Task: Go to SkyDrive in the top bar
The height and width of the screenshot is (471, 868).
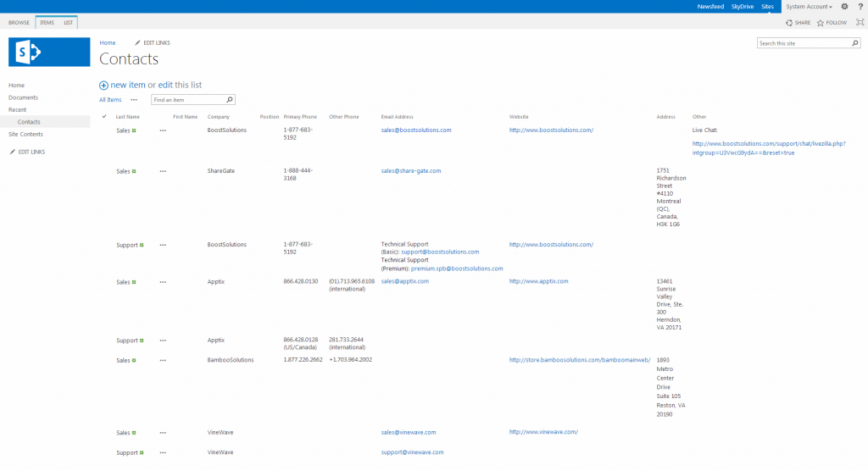Action: click(743, 7)
